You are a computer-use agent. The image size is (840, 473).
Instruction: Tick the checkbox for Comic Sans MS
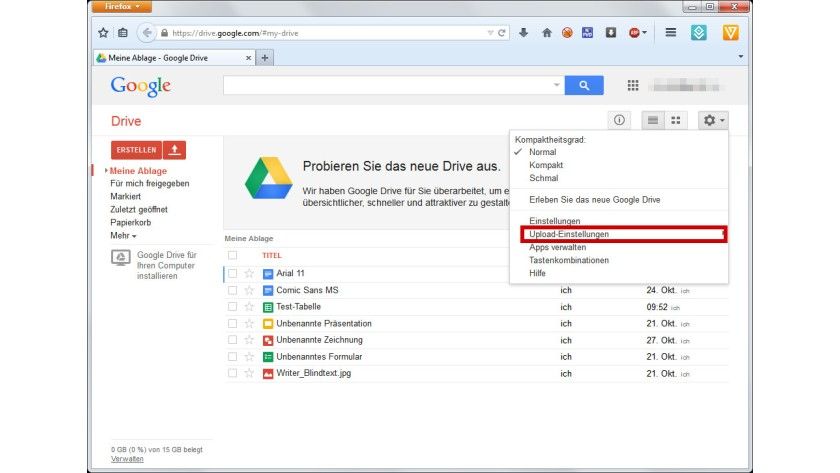point(232,290)
